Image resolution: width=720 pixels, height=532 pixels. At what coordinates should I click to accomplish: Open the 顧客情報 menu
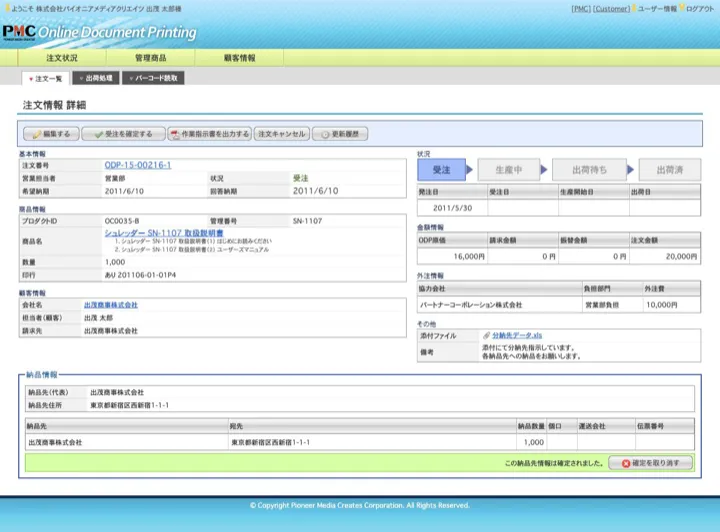click(239, 58)
